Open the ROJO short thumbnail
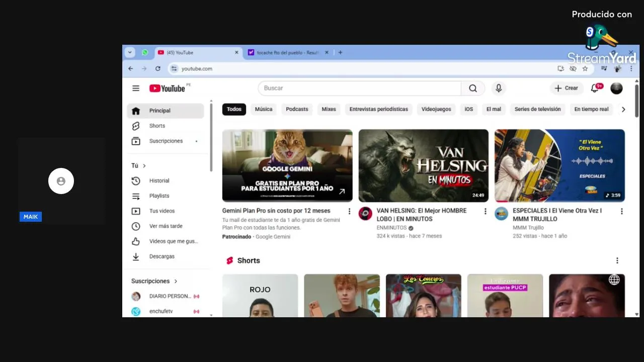Screen dimensions: 644x362 (260, 296)
